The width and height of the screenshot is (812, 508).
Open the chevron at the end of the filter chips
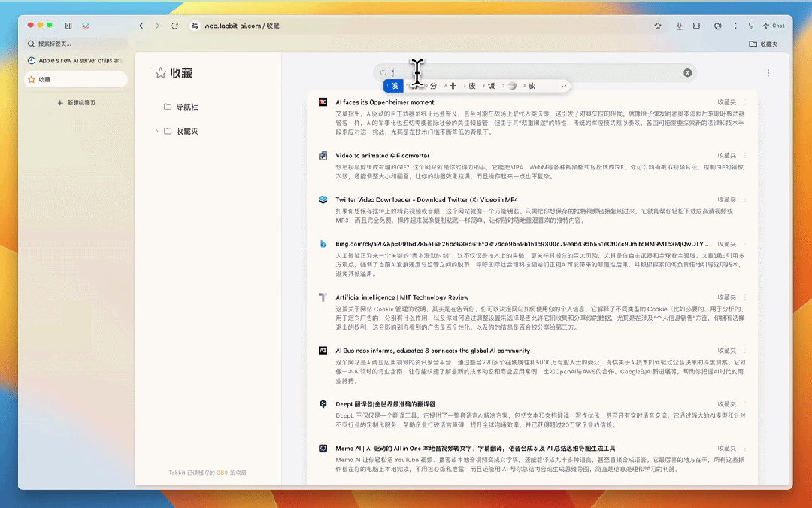point(564,86)
